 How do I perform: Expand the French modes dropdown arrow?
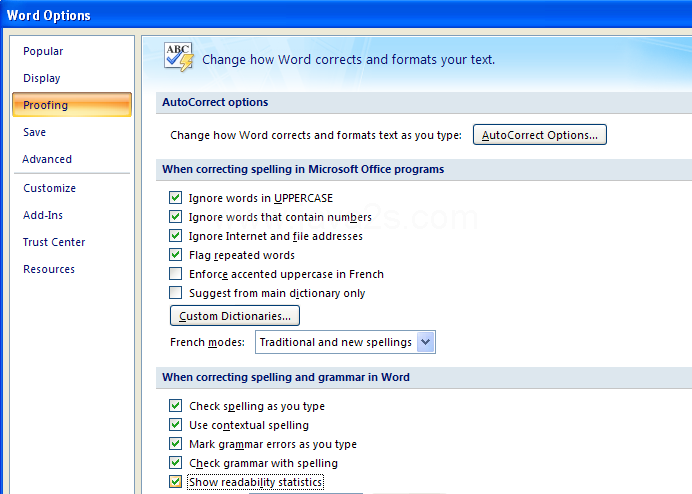pos(425,342)
